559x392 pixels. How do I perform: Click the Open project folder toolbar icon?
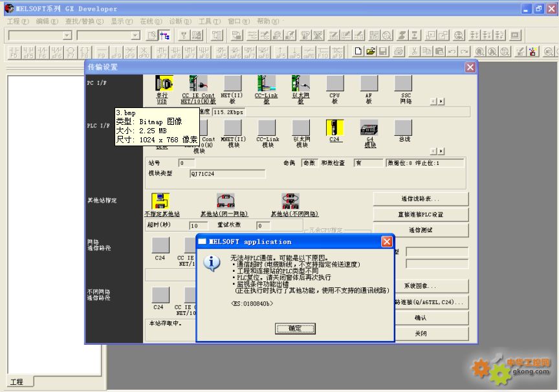tap(371, 52)
